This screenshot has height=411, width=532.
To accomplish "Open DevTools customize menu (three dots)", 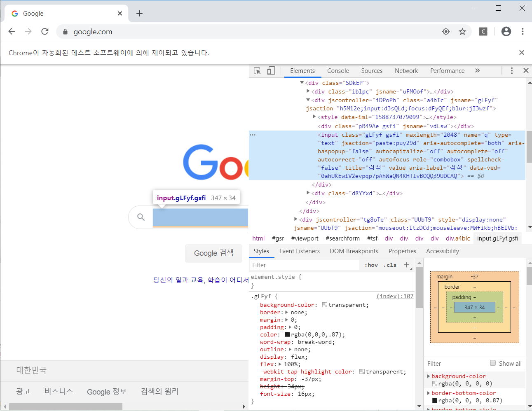I will pyautogui.click(x=512, y=71).
